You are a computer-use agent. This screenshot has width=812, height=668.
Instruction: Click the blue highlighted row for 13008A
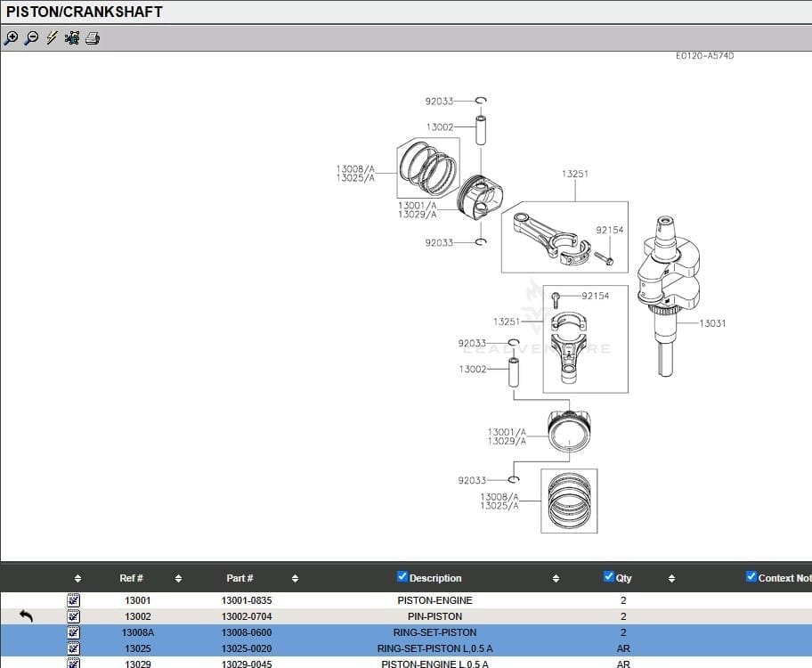tap(132, 632)
